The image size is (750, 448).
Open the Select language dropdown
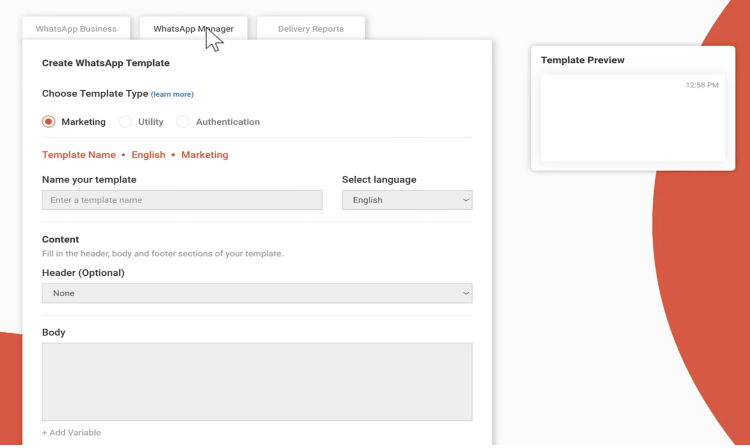tap(407, 200)
